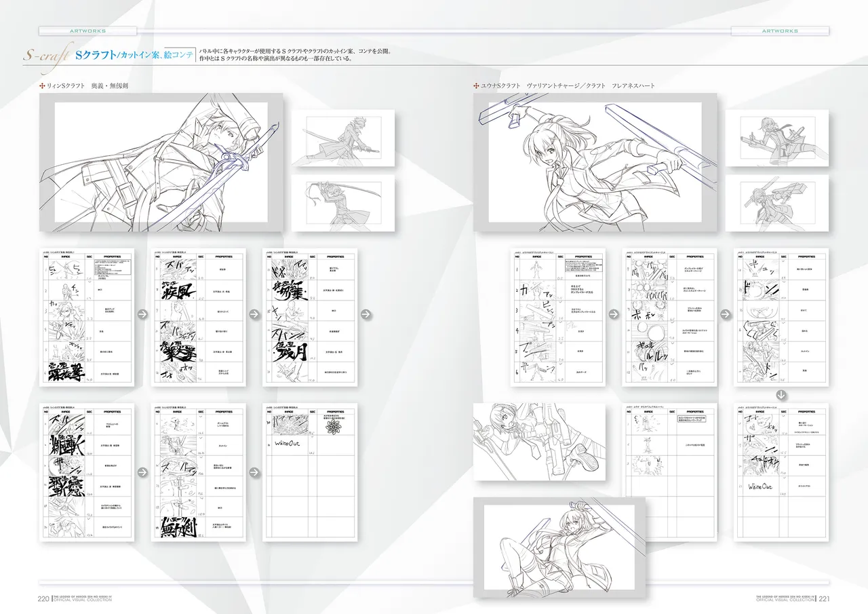
Task: Click the ARTWORKS label on the right page
Action: pyautogui.click(x=780, y=31)
